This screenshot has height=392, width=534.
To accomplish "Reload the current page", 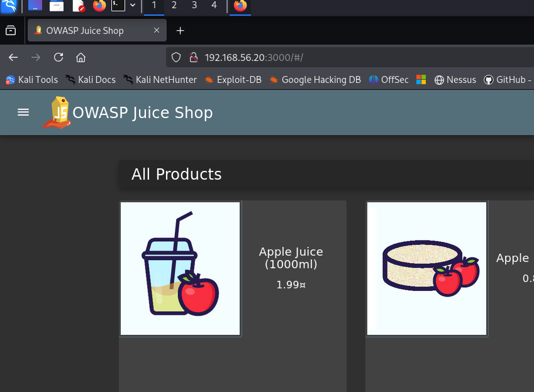I will point(58,58).
